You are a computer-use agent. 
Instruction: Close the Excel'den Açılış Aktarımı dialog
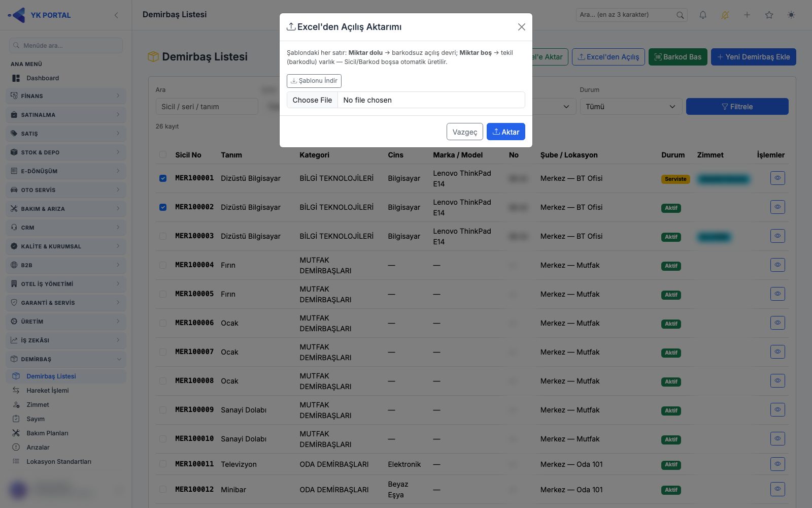pyautogui.click(x=521, y=27)
